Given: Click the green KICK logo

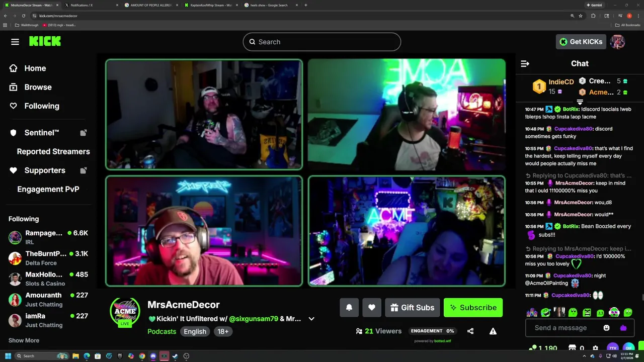Looking at the screenshot, I should [45, 42].
